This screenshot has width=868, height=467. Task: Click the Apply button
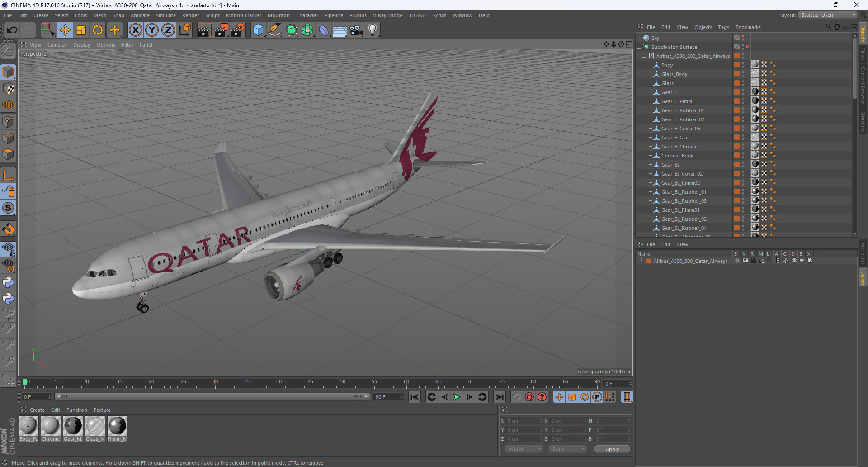pos(612,449)
